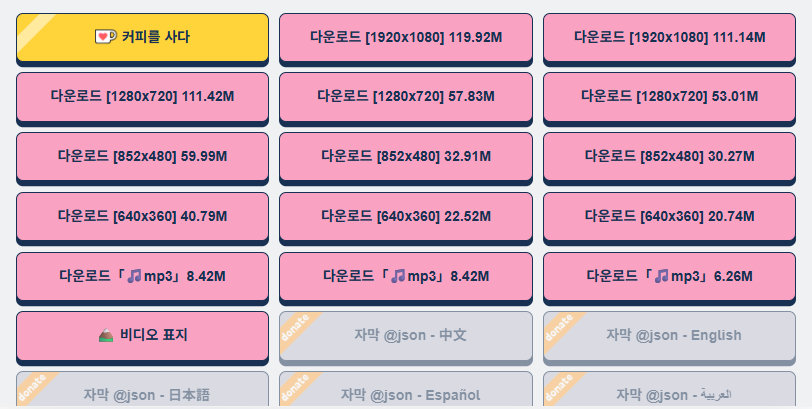Screen dimensions: 812x409
Task: Open the 커피를 사다 yellow button
Action: click(142, 38)
